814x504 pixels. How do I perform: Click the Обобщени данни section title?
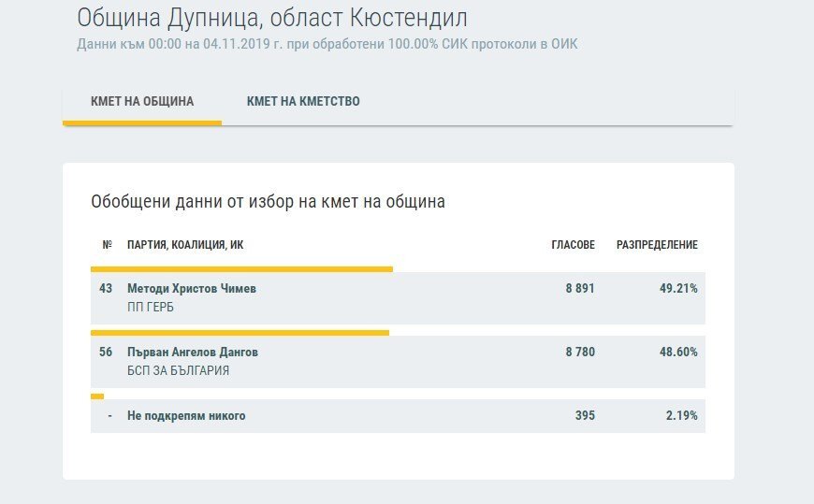click(x=268, y=201)
